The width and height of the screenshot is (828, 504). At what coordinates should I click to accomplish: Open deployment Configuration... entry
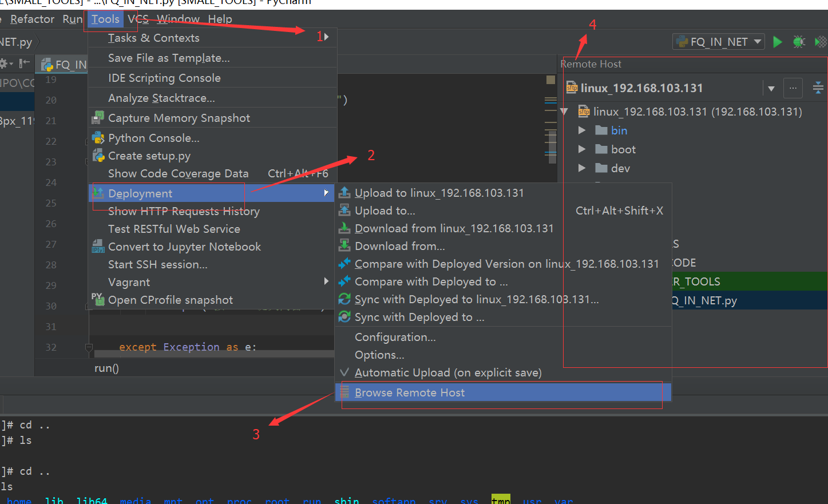pyautogui.click(x=395, y=337)
